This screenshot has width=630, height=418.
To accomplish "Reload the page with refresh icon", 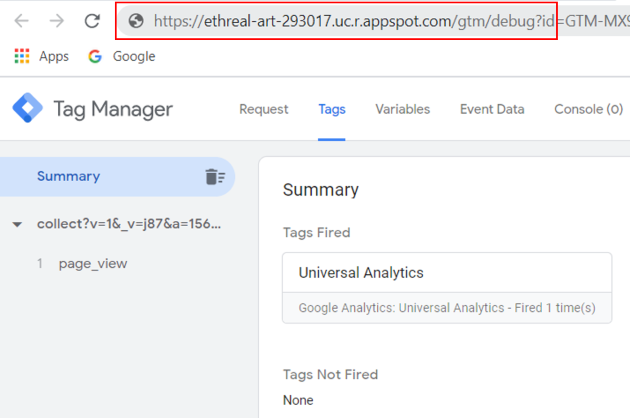I will coord(92,20).
